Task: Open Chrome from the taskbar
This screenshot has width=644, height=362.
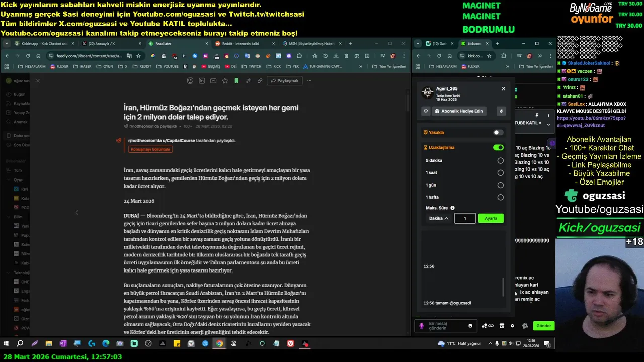Action: click(219, 343)
